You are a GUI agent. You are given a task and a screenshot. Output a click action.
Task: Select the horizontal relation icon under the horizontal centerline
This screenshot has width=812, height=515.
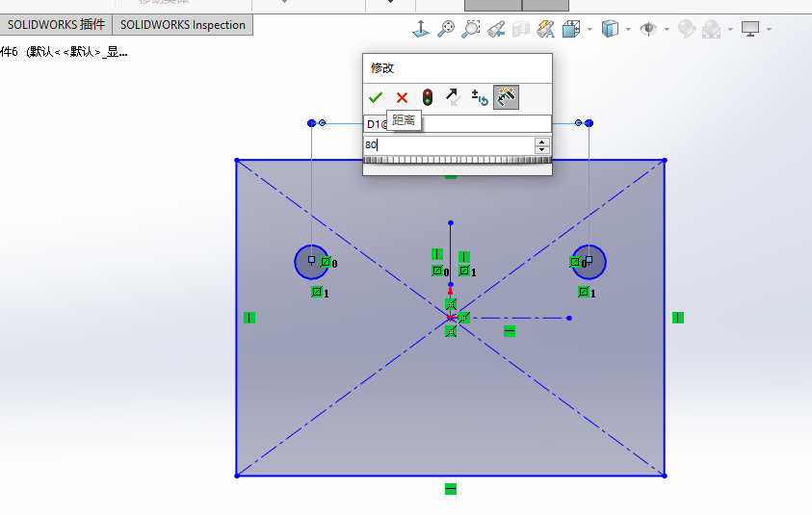coord(510,331)
